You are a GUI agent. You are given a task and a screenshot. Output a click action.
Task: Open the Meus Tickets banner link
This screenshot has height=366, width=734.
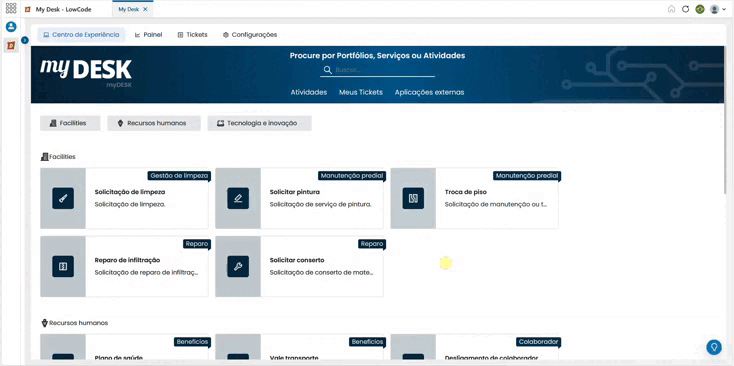(361, 92)
